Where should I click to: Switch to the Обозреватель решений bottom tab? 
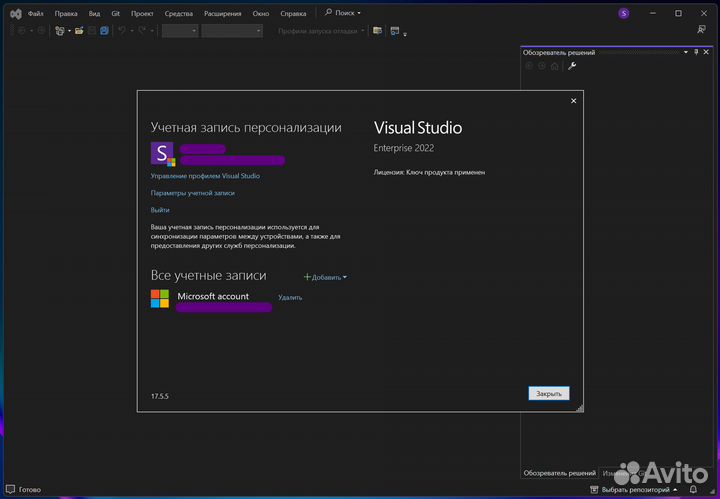[559, 473]
